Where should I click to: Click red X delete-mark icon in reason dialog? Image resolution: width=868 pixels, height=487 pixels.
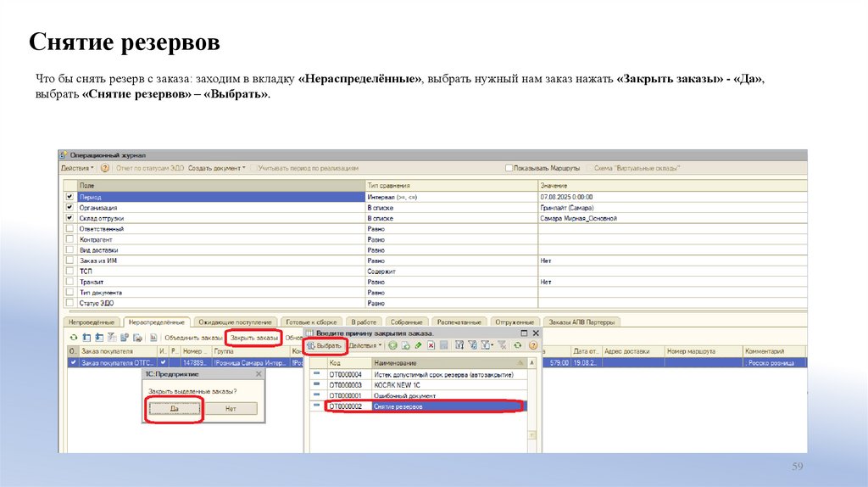coord(431,345)
